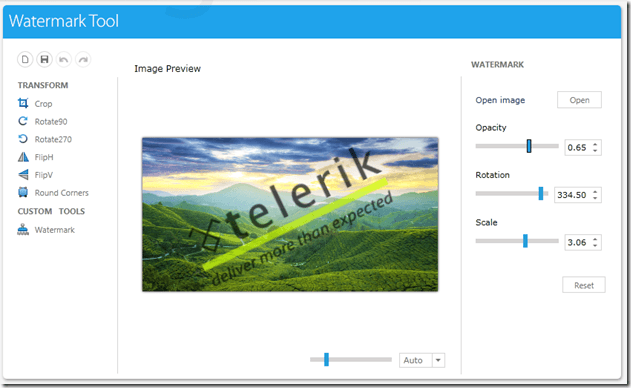Screen dimensions: 631x388
Task: Increase Scale with the up spinner
Action: pos(595,239)
